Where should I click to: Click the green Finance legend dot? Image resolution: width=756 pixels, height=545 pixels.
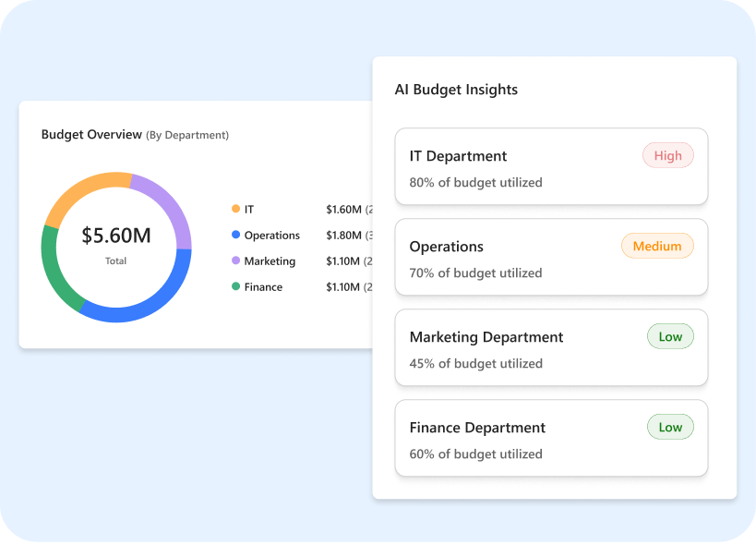[x=235, y=286]
